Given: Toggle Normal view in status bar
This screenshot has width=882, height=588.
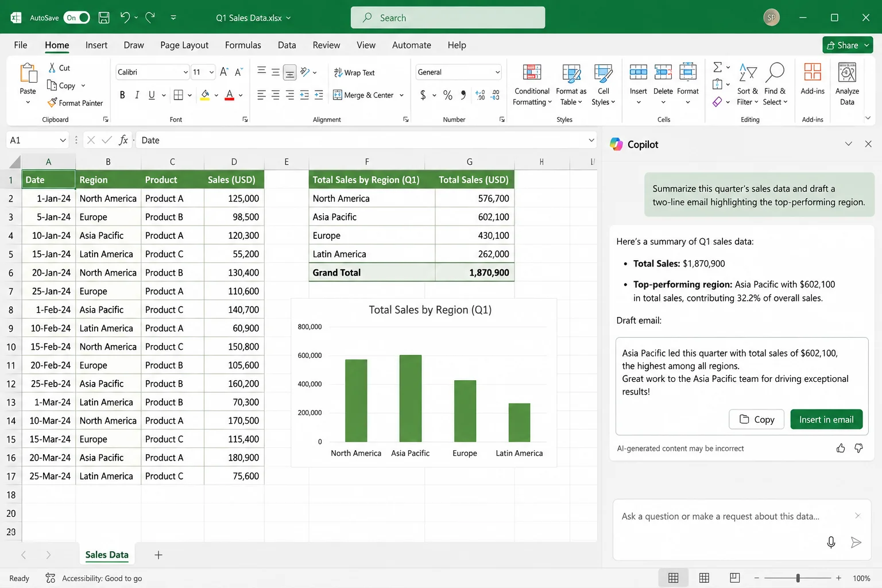Looking at the screenshot, I should point(674,578).
